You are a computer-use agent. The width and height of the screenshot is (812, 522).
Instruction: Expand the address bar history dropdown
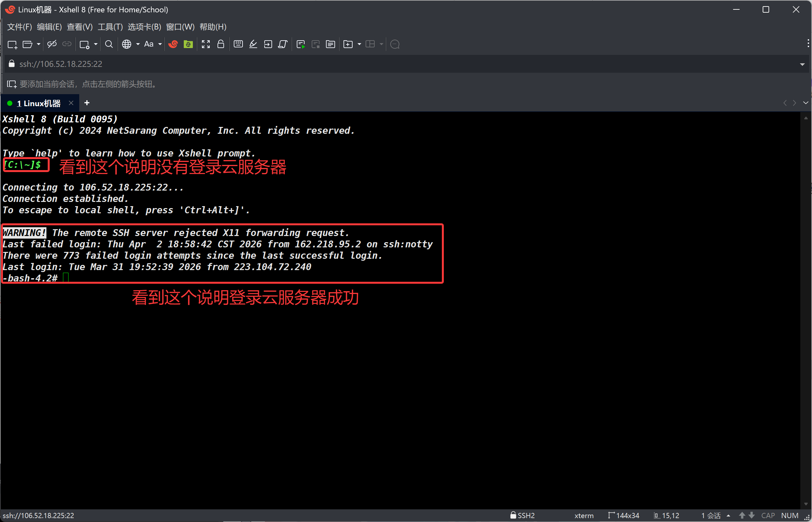point(802,64)
